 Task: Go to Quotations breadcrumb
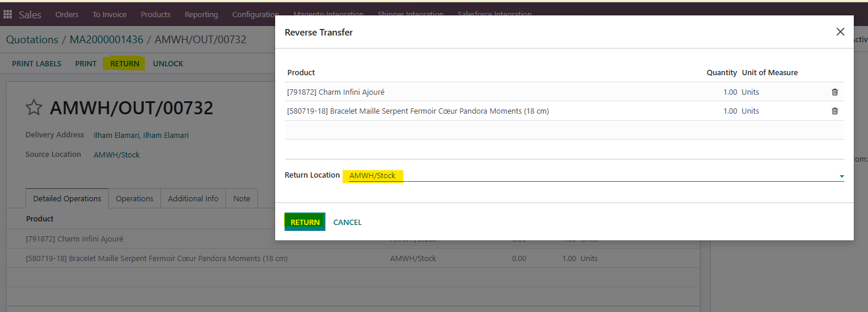click(32, 40)
